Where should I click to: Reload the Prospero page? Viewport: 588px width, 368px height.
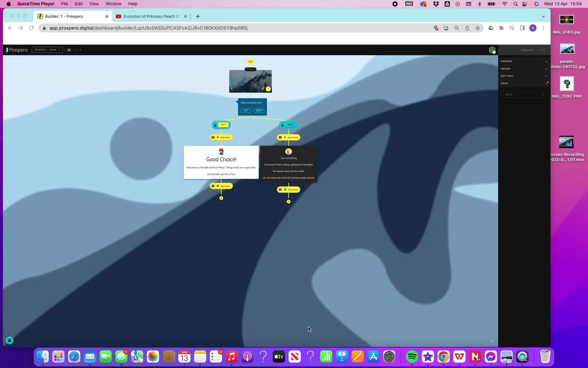coord(31,28)
